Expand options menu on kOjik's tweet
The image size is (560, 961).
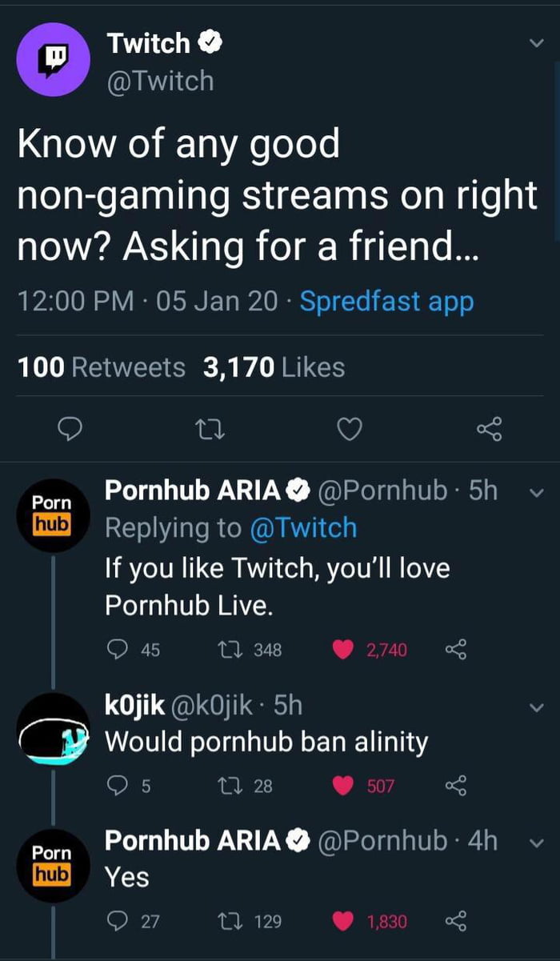pyautogui.click(x=534, y=706)
